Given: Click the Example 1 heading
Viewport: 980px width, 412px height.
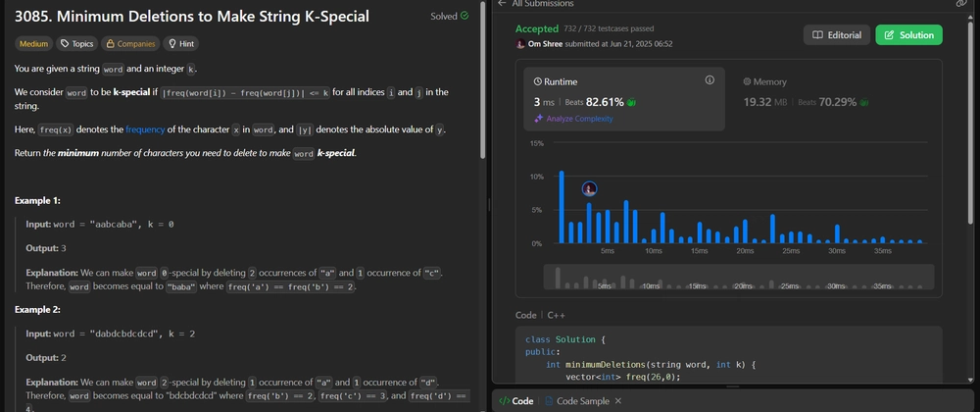Looking at the screenshot, I should [x=37, y=201].
